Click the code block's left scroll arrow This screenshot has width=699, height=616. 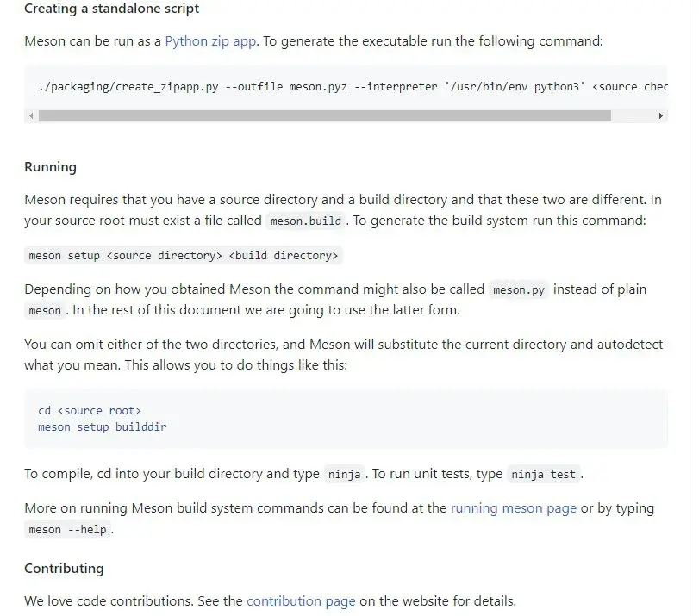point(31,116)
